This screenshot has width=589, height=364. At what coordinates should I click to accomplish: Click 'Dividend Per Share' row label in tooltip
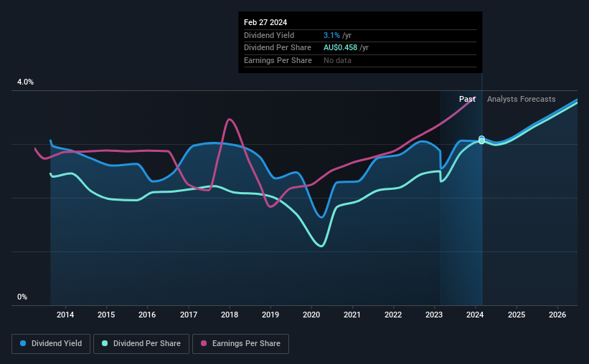pos(277,48)
